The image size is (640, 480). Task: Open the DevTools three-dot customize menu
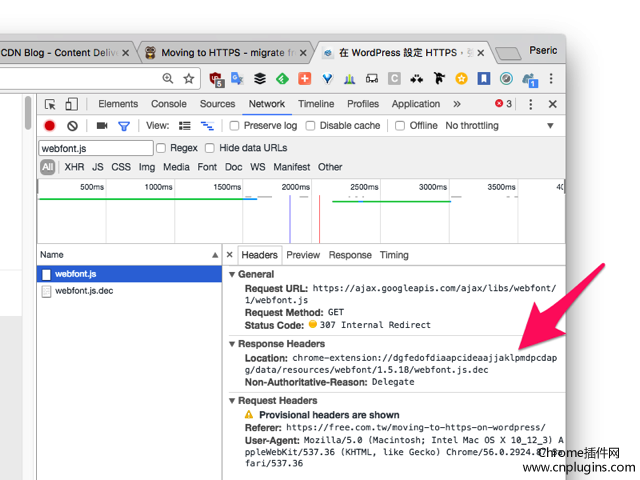pyautogui.click(x=530, y=104)
